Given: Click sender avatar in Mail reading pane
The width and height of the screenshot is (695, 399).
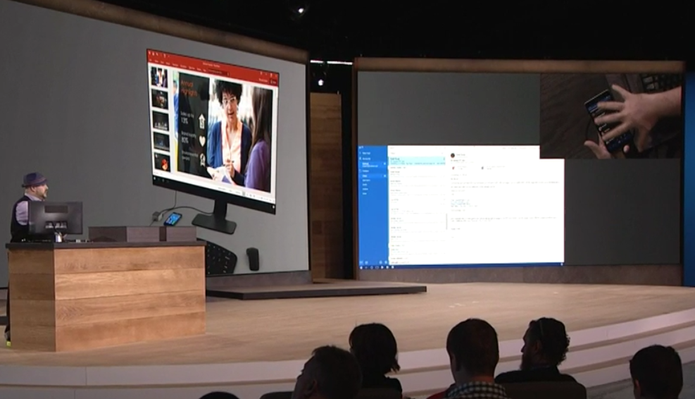Looking at the screenshot, I should coord(453,155).
